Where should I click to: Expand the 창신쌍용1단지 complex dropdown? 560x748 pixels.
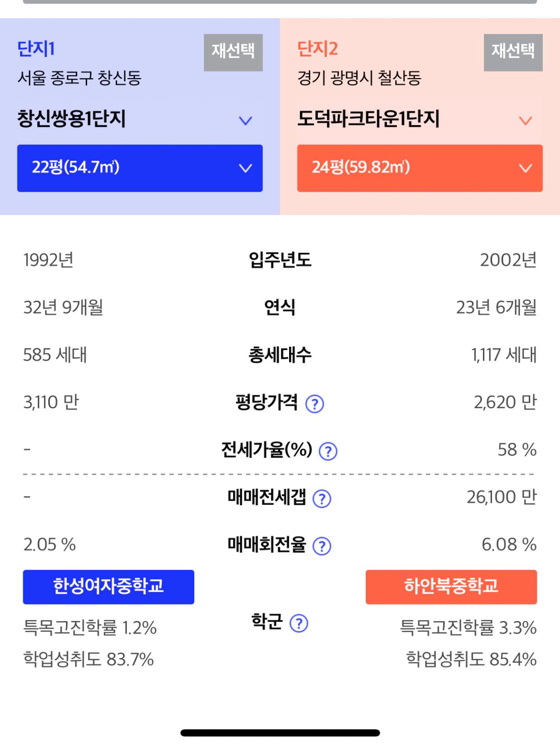tap(245, 120)
